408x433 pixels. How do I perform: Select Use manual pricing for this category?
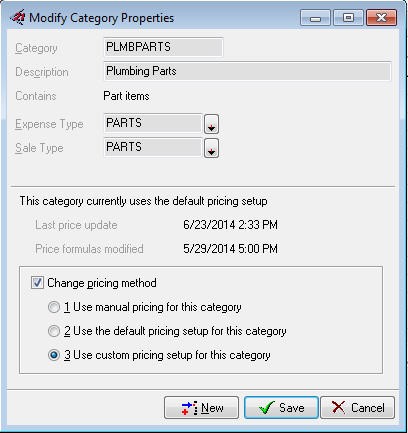[54, 307]
